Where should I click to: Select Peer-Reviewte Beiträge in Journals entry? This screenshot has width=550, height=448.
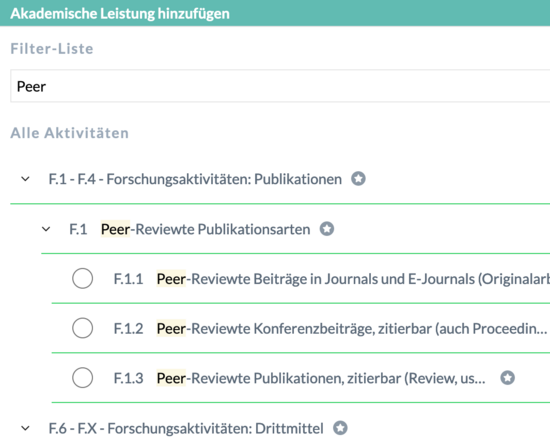pyautogui.click(x=353, y=279)
